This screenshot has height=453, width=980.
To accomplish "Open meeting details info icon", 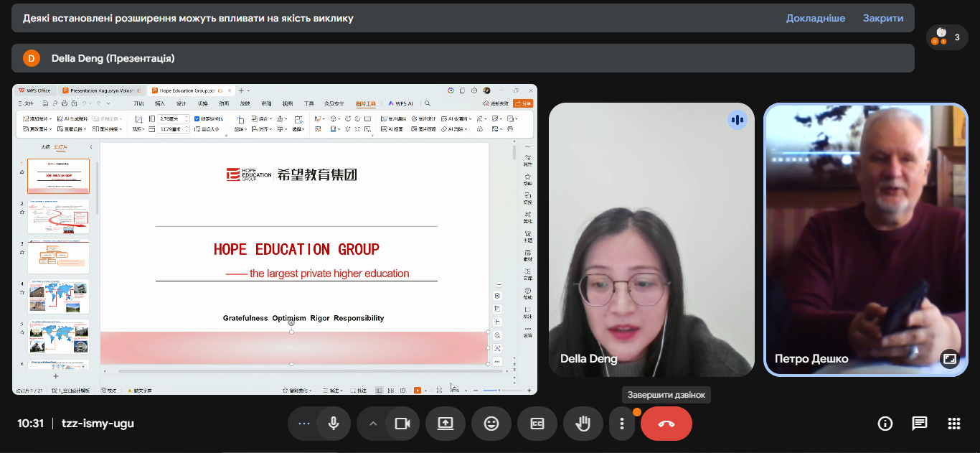I will click(x=885, y=424).
